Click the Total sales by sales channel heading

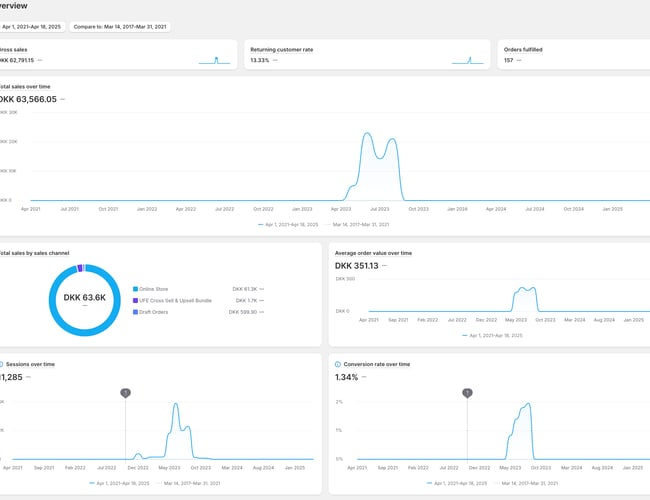pyautogui.click(x=38, y=253)
